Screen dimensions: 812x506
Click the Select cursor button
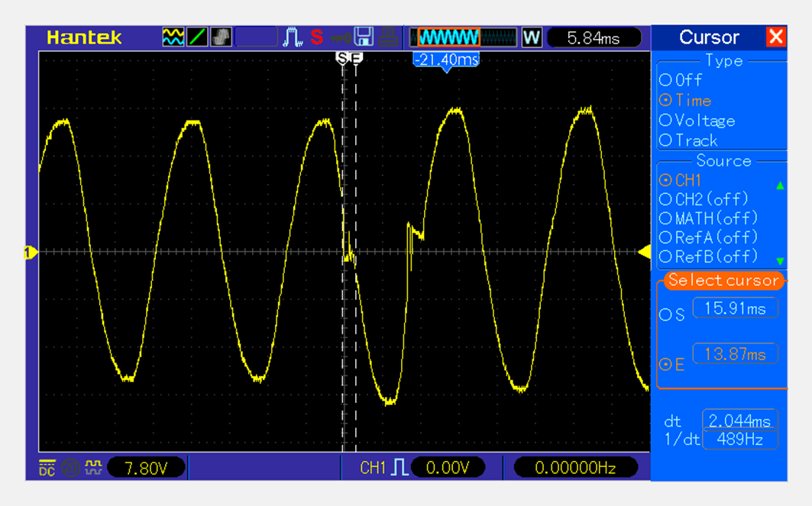click(x=723, y=280)
